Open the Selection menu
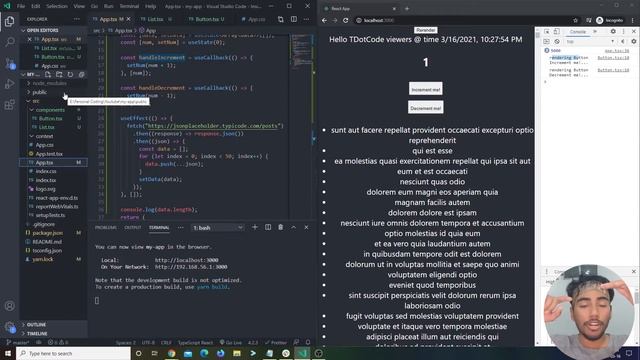This screenshot has width=640, height=360. [57, 6]
